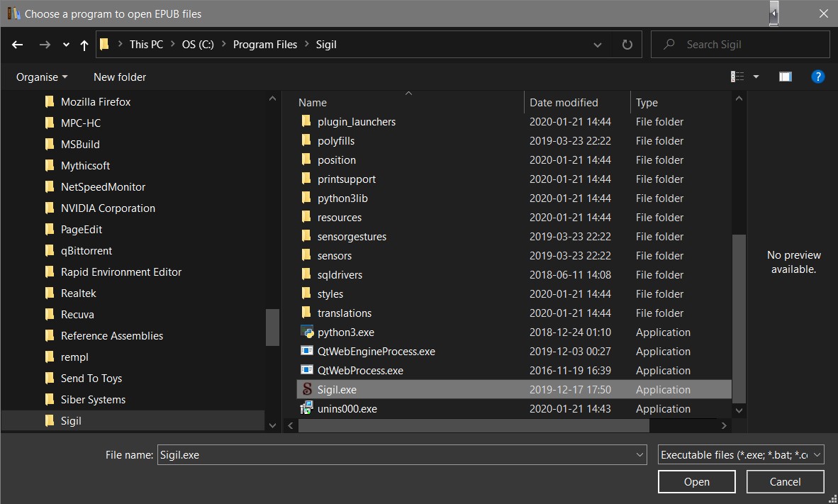Select the position folder name
This screenshot has height=504, width=838.
pos(337,159)
